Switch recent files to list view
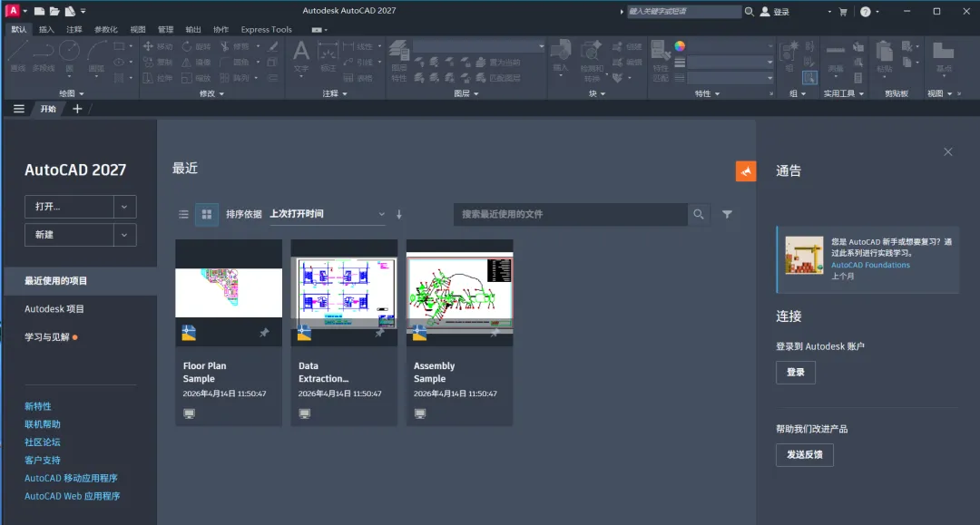This screenshot has width=980, height=525. tap(183, 214)
